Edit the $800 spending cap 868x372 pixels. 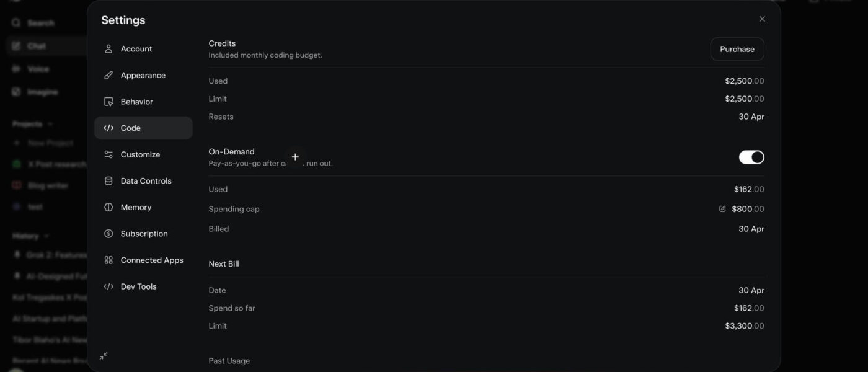click(722, 208)
